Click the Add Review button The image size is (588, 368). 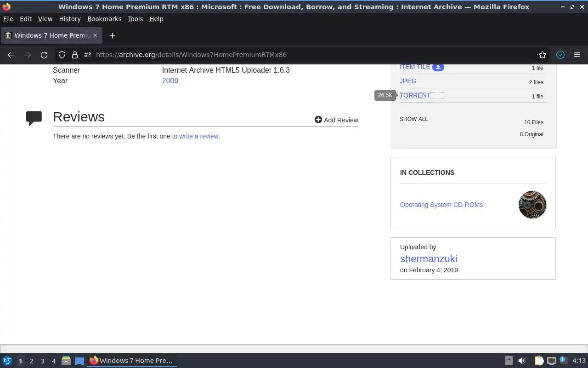click(336, 120)
